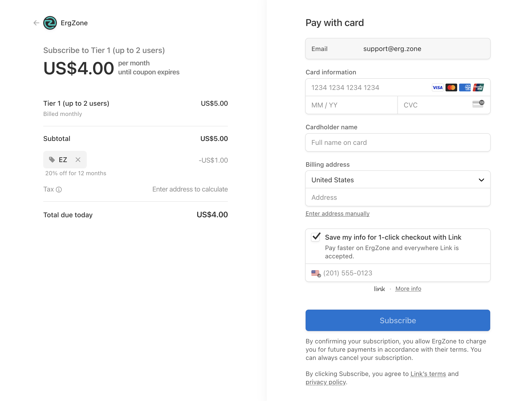Click the Full name on card field
Screen dimensions: 532x401
pos(398,142)
